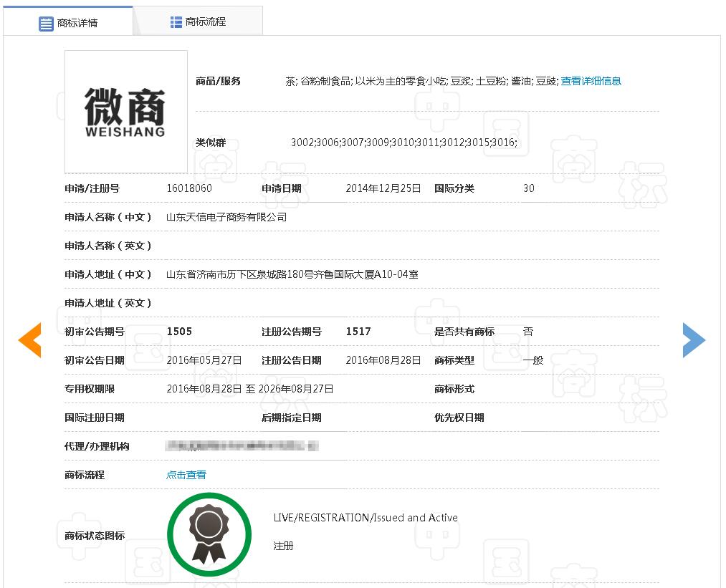Click 点击查看 to view trademark process
726x588 pixels.
[186, 474]
